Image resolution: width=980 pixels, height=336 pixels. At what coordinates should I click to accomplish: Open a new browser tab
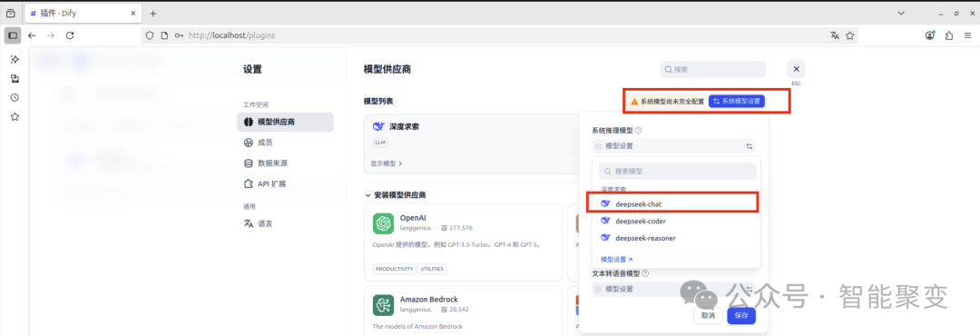click(153, 13)
